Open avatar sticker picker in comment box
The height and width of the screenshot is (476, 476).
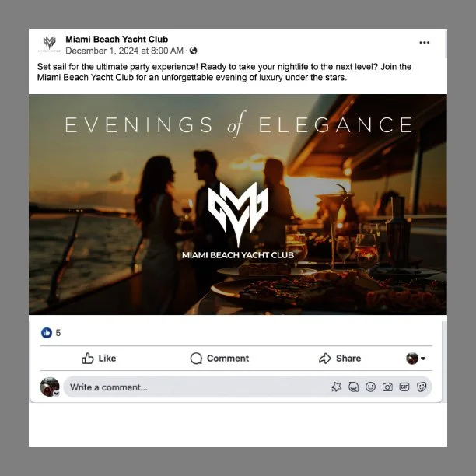[x=353, y=387]
